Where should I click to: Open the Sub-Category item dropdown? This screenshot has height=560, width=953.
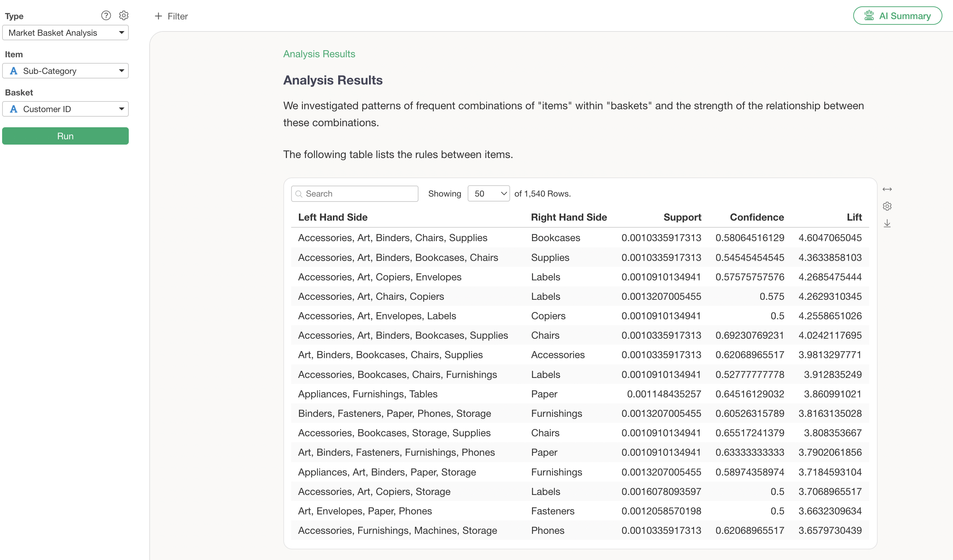65,71
